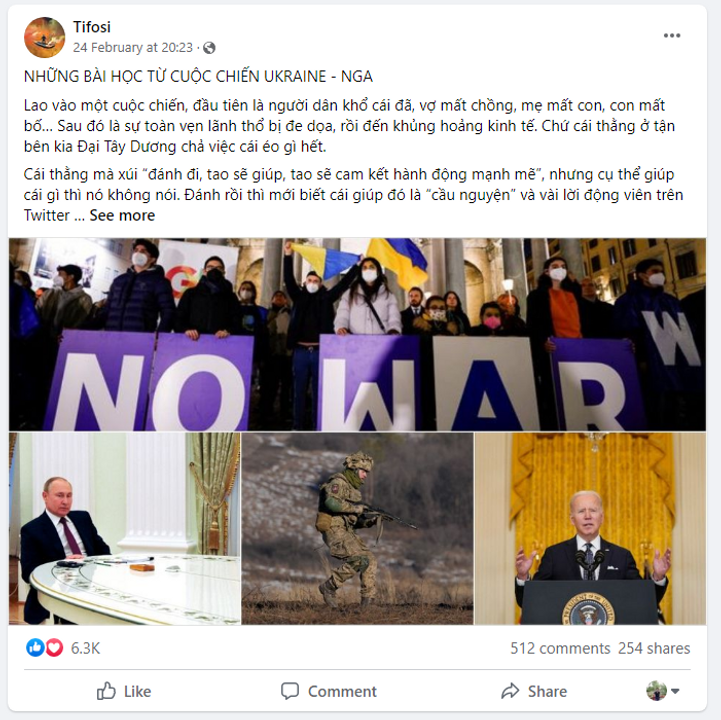This screenshot has width=721, height=720.
Task: View the 254 shares list
Action: pyautogui.click(x=654, y=648)
